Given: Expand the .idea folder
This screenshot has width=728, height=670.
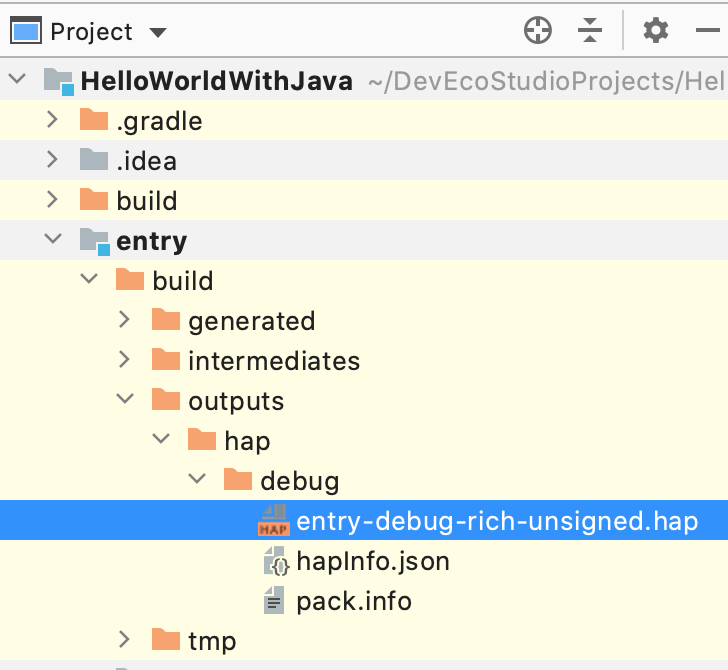Looking at the screenshot, I should pyautogui.click(x=52, y=159).
